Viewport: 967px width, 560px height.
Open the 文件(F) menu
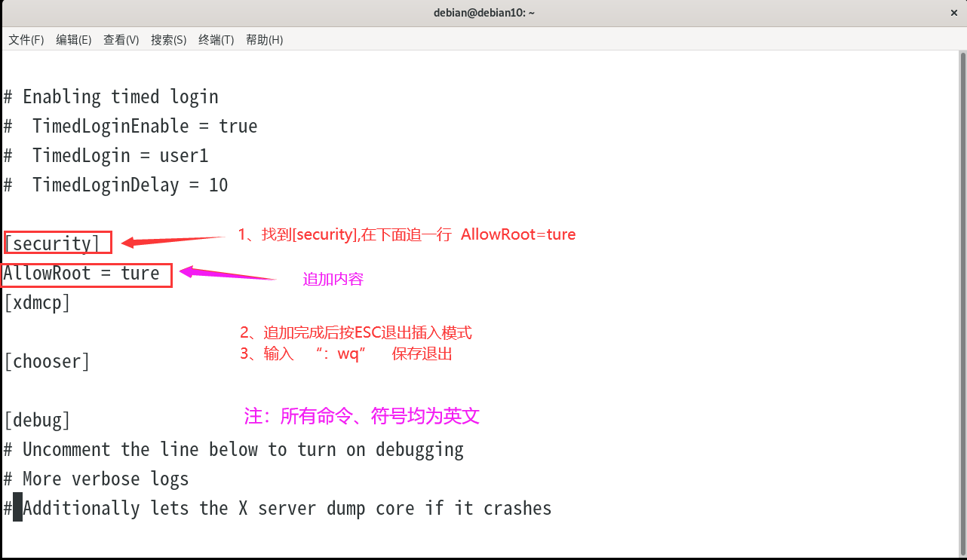(x=26, y=39)
